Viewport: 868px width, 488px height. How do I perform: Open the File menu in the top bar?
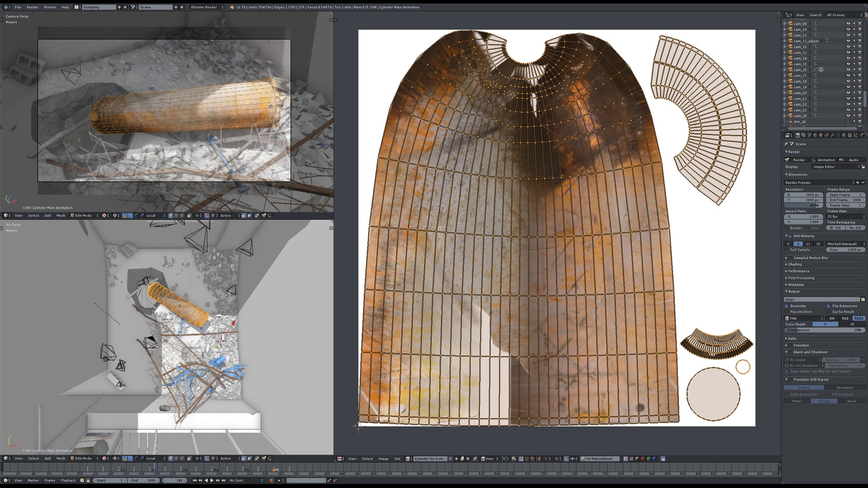[18, 7]
